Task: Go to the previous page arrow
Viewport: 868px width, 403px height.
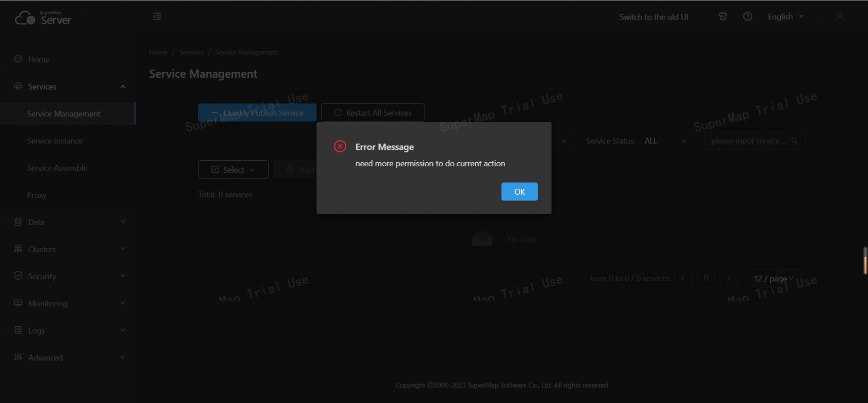Action: 683,278
